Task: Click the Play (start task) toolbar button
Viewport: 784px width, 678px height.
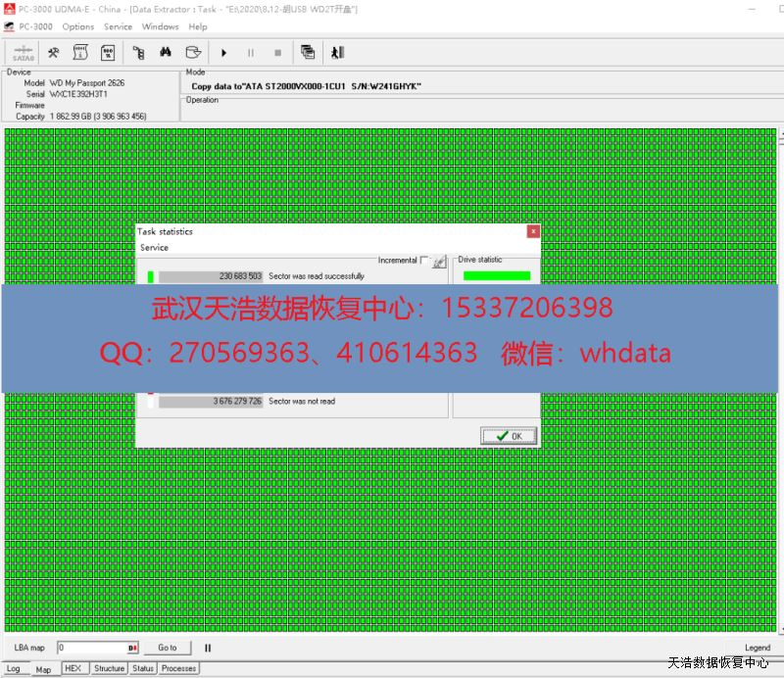Action: 223,53
